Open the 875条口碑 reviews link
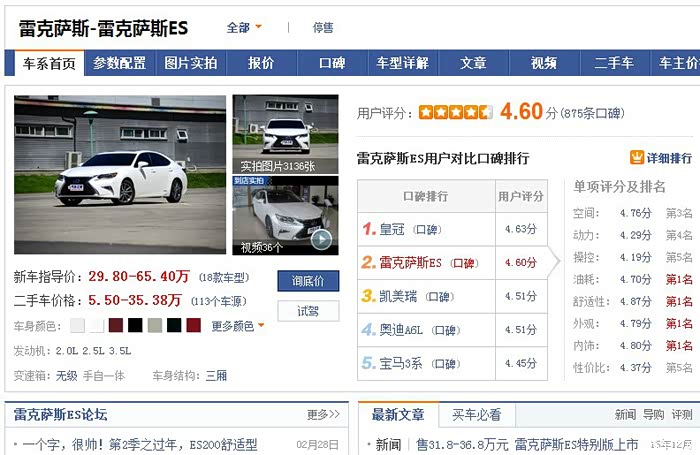Image resolution: width=700 pixels, height=455 pixels. 592,113
